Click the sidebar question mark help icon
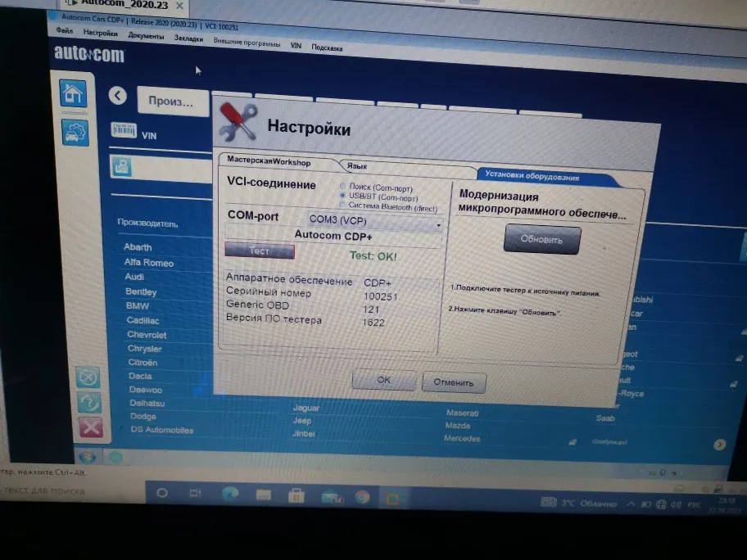The width and height of the screenshot is (747, 560). tap(88, 403)
